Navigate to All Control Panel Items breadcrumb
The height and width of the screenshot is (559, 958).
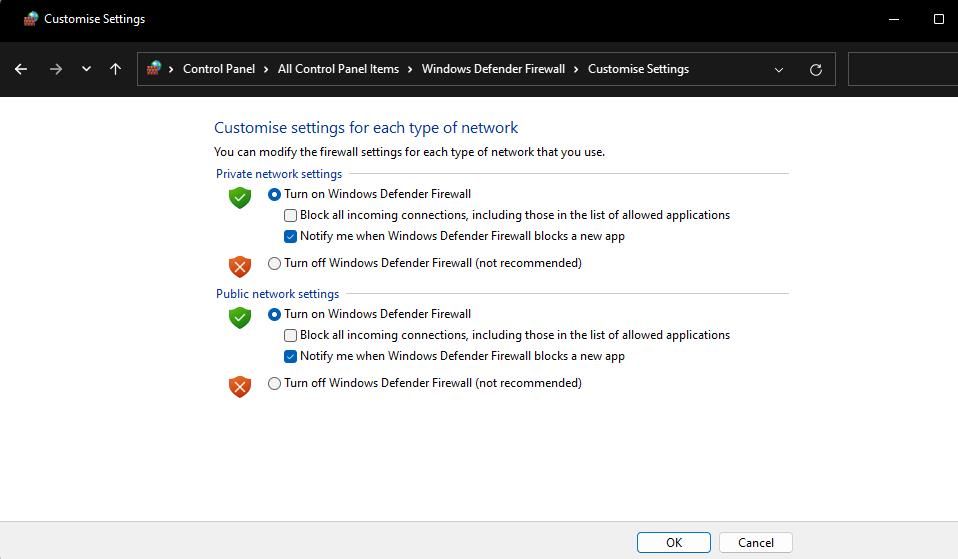click(338, 69)
